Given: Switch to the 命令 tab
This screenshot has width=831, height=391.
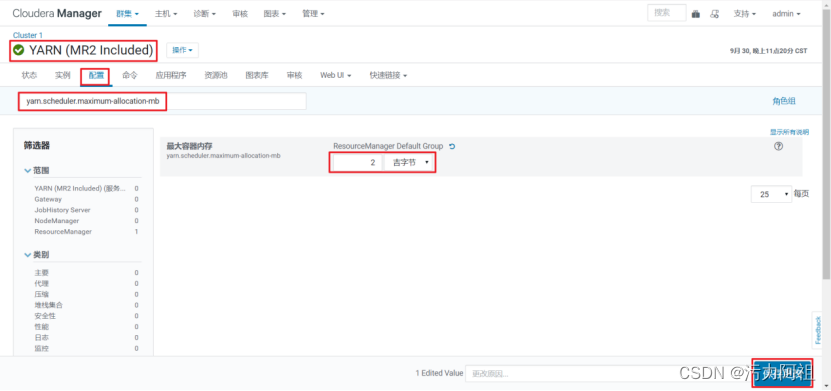Looking at the screenshot, I should point(130,75).
